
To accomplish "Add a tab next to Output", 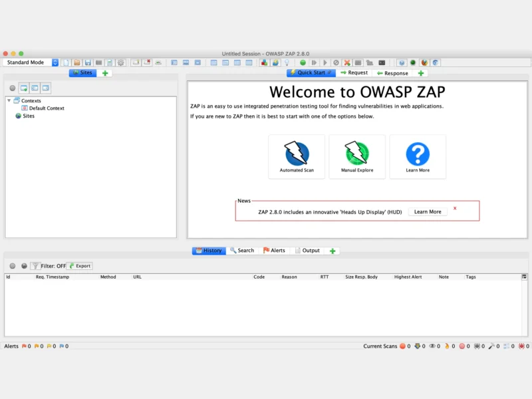I will point(332,251).
